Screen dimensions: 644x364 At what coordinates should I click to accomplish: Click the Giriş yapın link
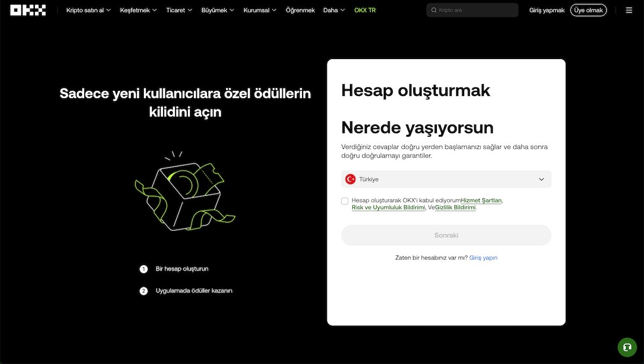(x=483, y=258)
